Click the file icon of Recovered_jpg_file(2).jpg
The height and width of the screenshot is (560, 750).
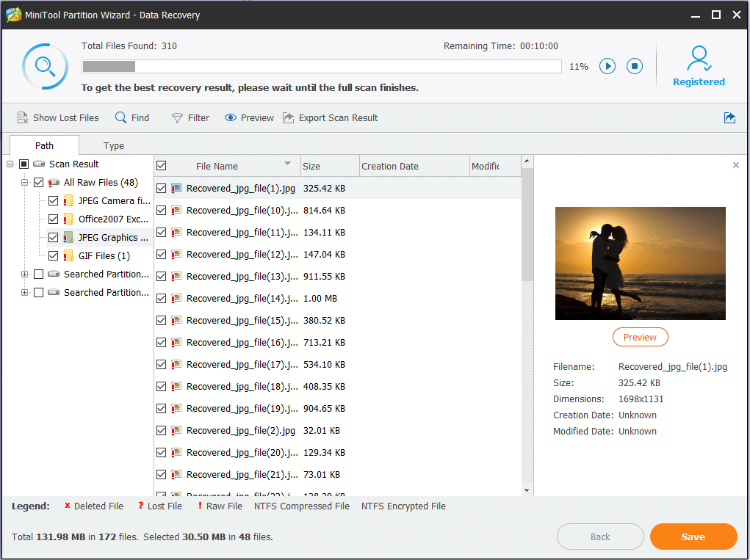coord(176,430)
